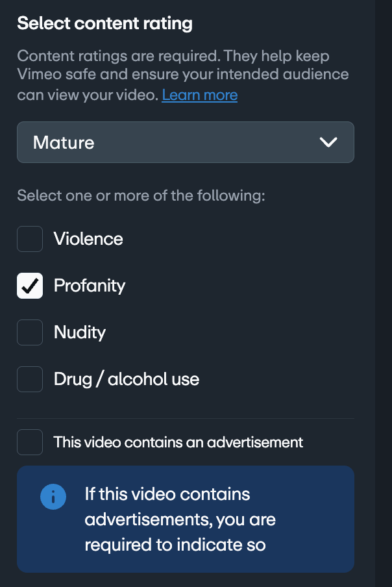The height and width of the screenshot is (587, 392).
Task: Click the advertisement requirement notice text
Action: coord(180,519)
